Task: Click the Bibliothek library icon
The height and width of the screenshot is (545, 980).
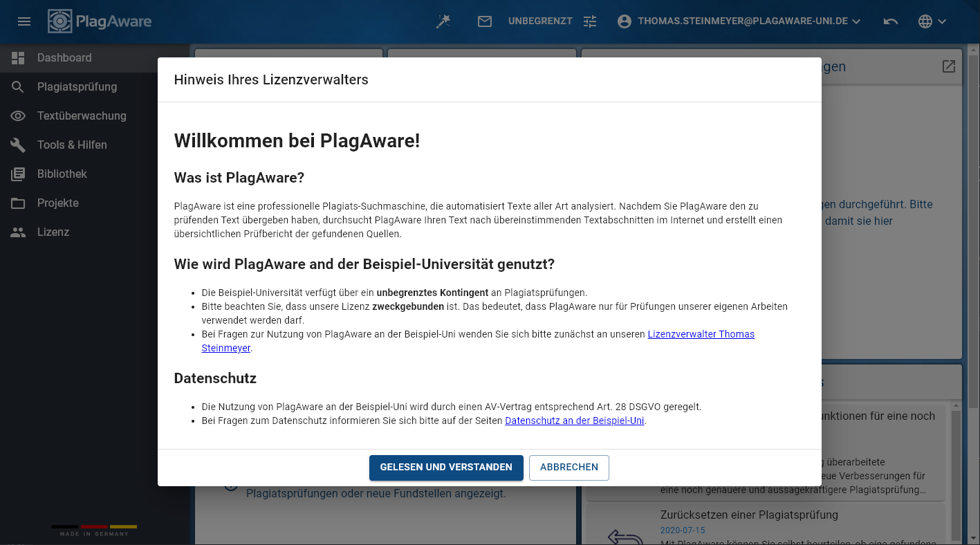Action: coord(18,174)
